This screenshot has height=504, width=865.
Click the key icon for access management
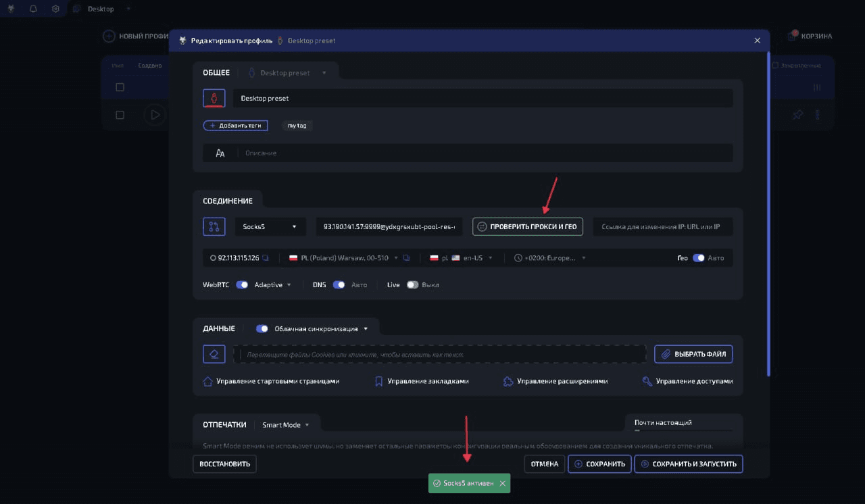pyautogui.click(x=647, y=381)
